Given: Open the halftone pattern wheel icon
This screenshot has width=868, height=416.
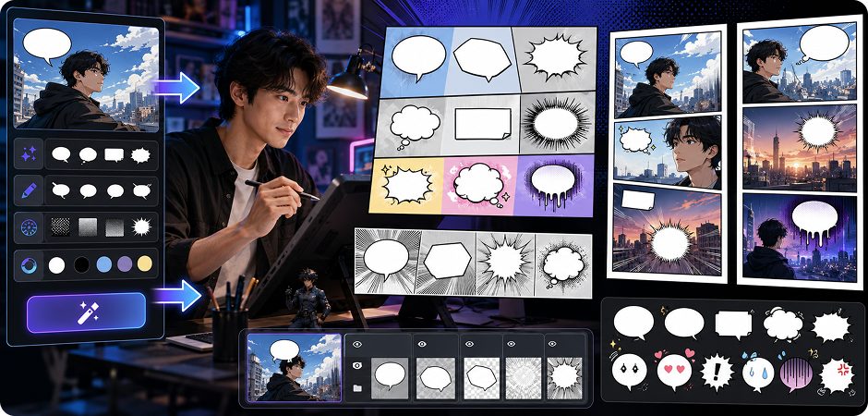Looking at the screenshot, I should [x=28, y=227].
